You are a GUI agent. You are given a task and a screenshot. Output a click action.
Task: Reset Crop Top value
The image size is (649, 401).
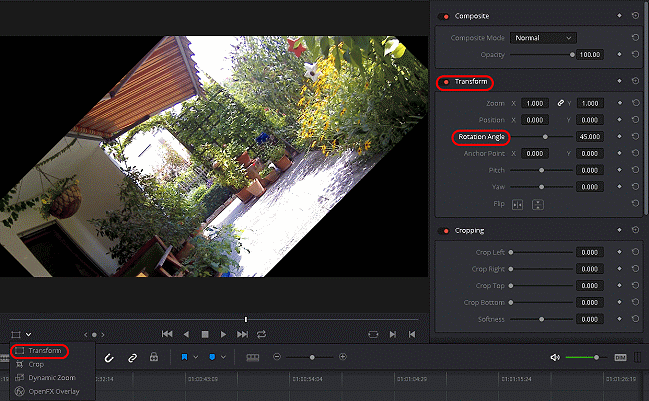click(635, 285)
